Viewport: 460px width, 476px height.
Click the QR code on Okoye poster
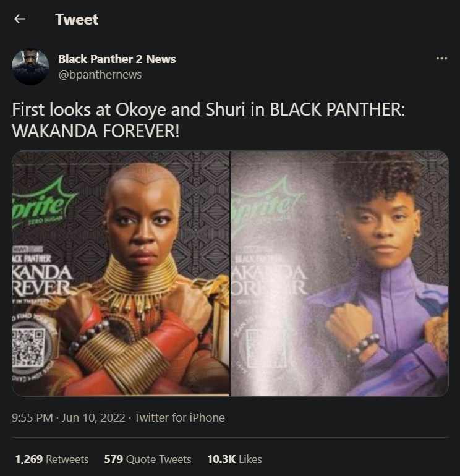[x=28, y=347]
